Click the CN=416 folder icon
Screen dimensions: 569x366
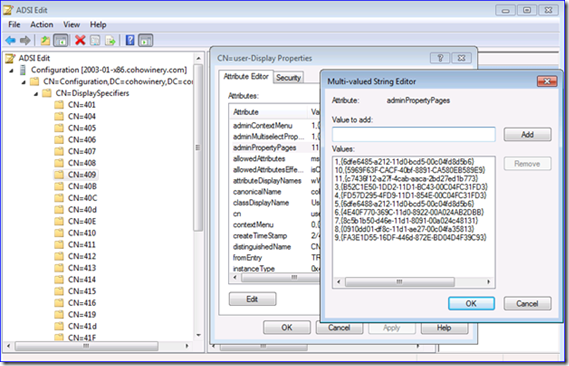point(58,303)
